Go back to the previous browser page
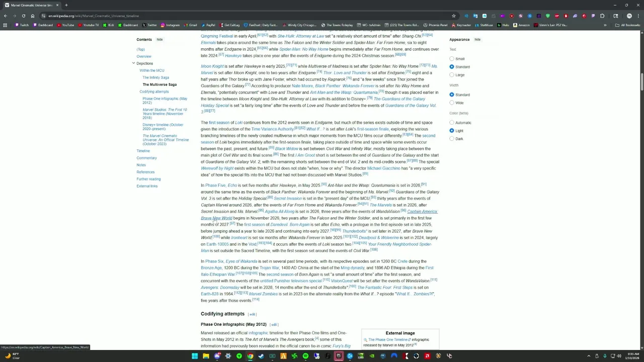The image size is (644, 362). tap(5, 16)
